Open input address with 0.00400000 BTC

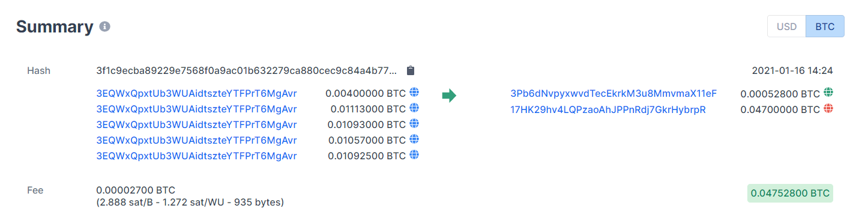click(x=196, y=94)
